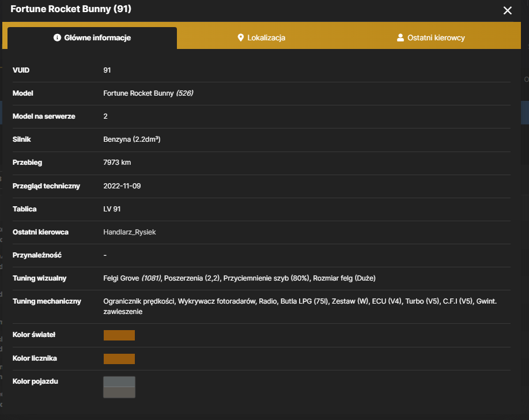Image resolution: width=529 pixels, height=420 pixels.
Task: Click the Tuning mechaniczny parts list text
Action: [300, 307]
